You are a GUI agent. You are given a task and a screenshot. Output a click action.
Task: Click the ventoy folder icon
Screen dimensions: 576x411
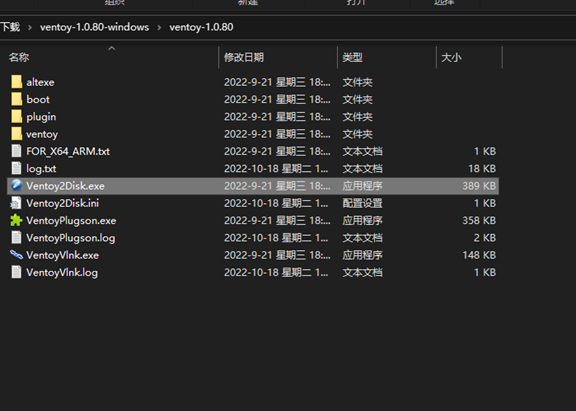(17, 134)
